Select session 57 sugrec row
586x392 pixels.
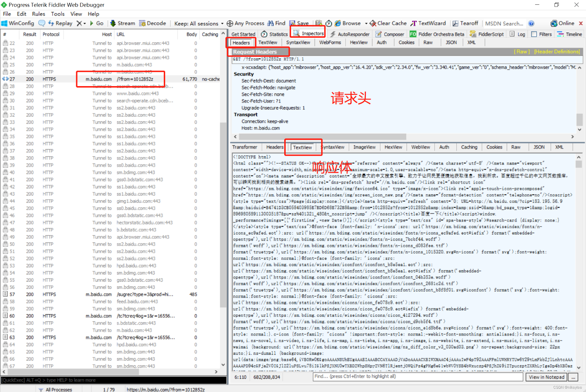(x=110, y=294)
